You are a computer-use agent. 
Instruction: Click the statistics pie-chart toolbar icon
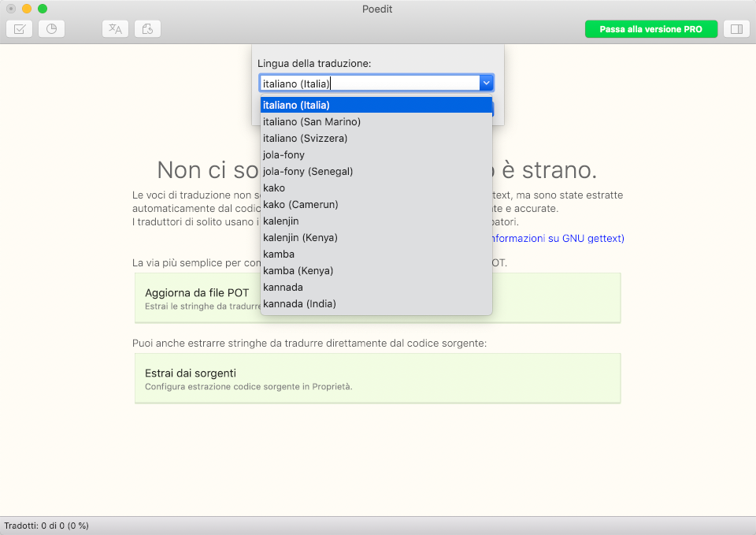coord(52,29)
